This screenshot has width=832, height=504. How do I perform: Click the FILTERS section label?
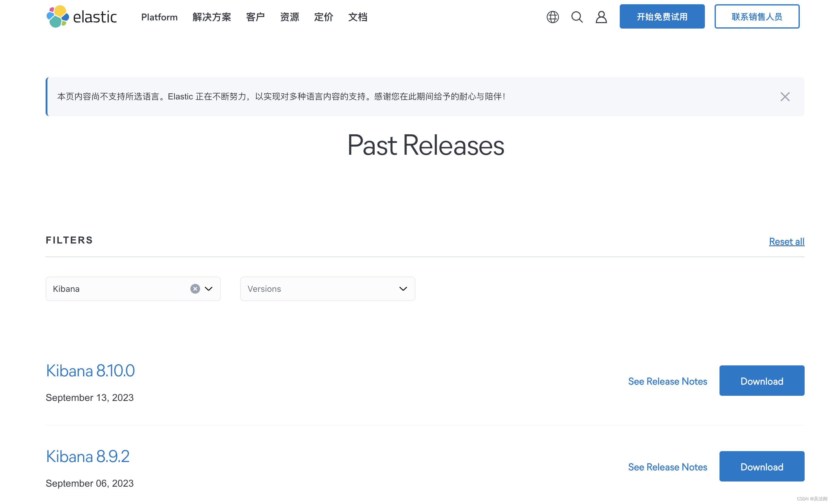[x=69, y=240]
